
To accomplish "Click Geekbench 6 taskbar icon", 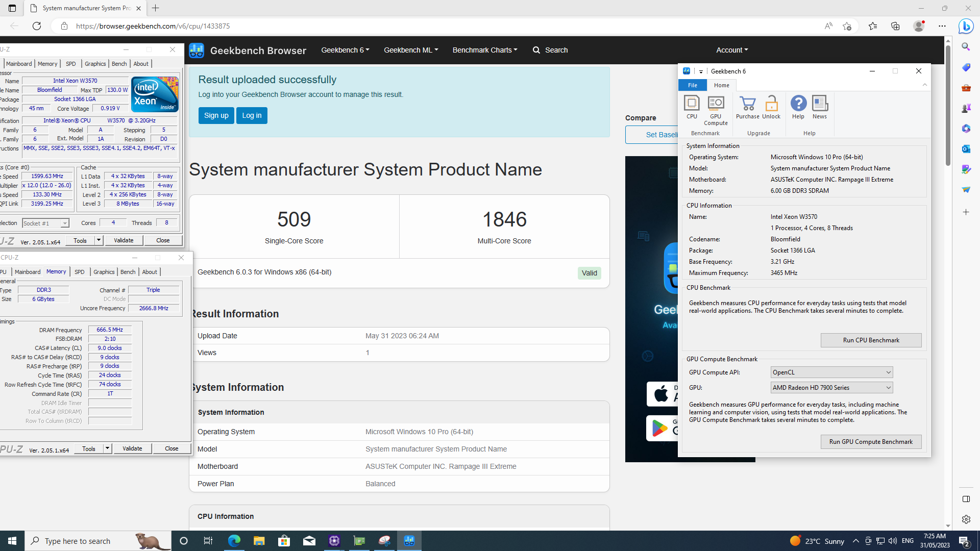I will click(x=409, y=541).
